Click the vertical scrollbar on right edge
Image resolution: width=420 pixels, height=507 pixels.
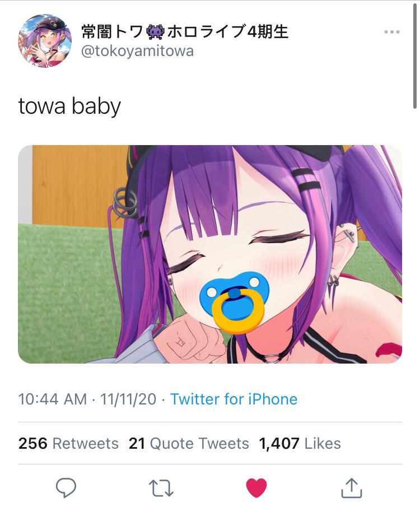[x=415, y=57]
